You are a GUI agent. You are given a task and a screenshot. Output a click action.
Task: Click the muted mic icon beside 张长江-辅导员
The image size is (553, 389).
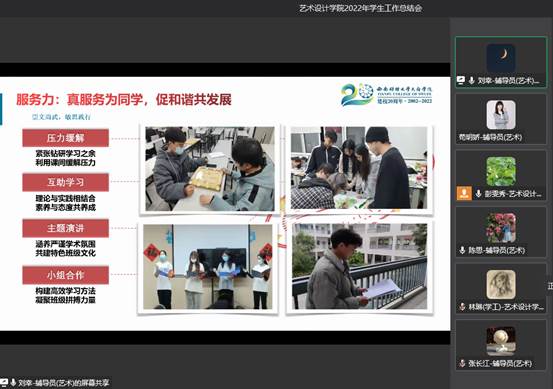pos(462,363)
